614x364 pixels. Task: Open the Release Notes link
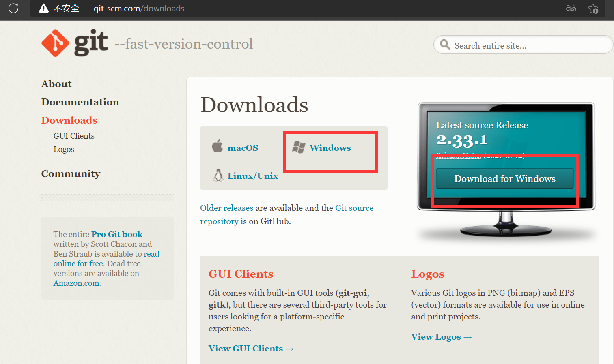[459, 156]
